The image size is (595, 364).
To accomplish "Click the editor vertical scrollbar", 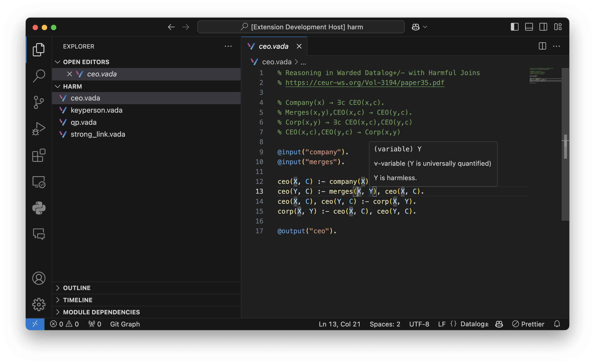I will click(x=565, y=144).
